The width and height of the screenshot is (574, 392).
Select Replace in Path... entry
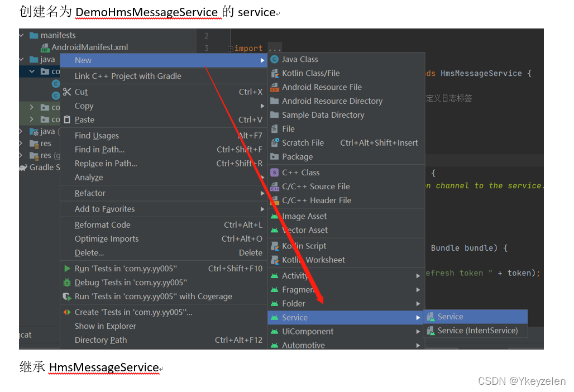point(164,163)
